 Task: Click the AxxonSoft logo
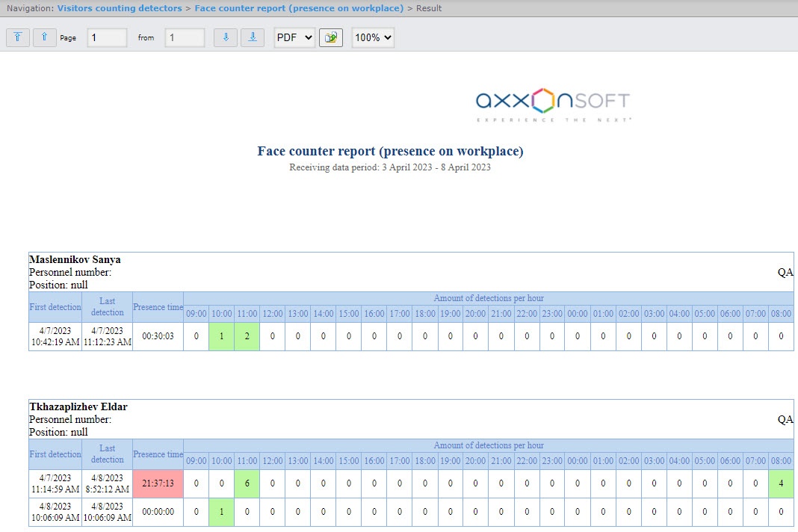(553, 105)
